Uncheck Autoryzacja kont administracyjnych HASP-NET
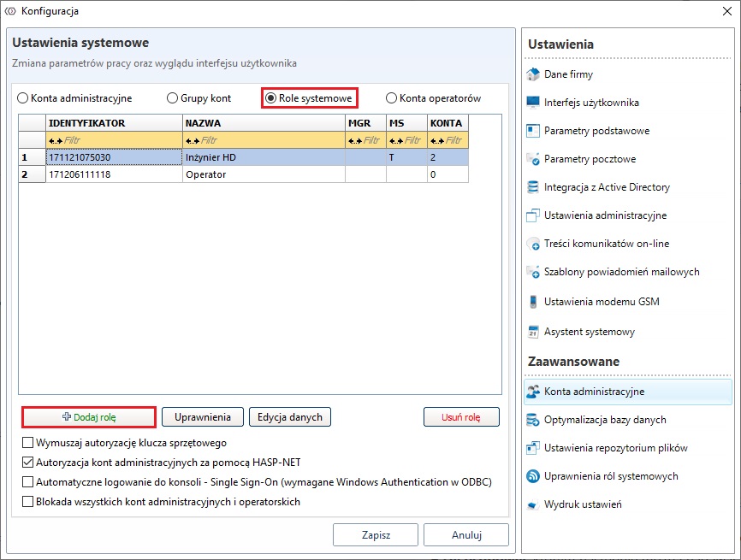 pyautogui.click(x=27, y=463)
